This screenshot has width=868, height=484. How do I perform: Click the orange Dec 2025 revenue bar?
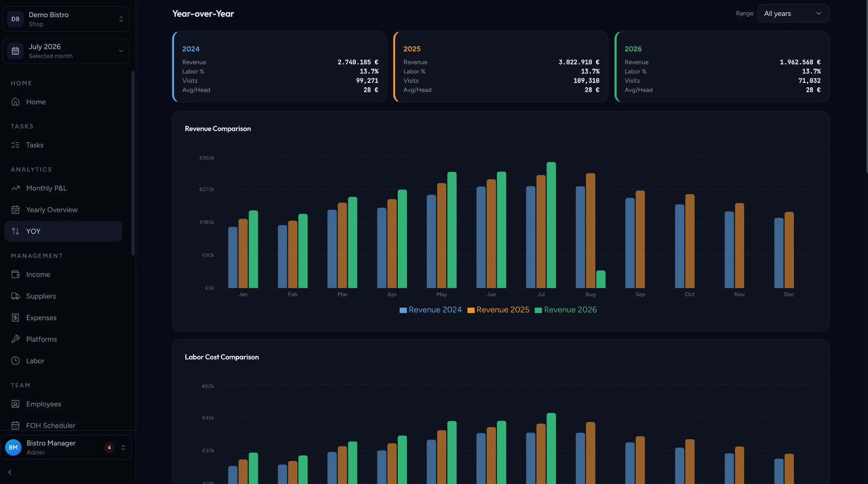pos(789,250)
